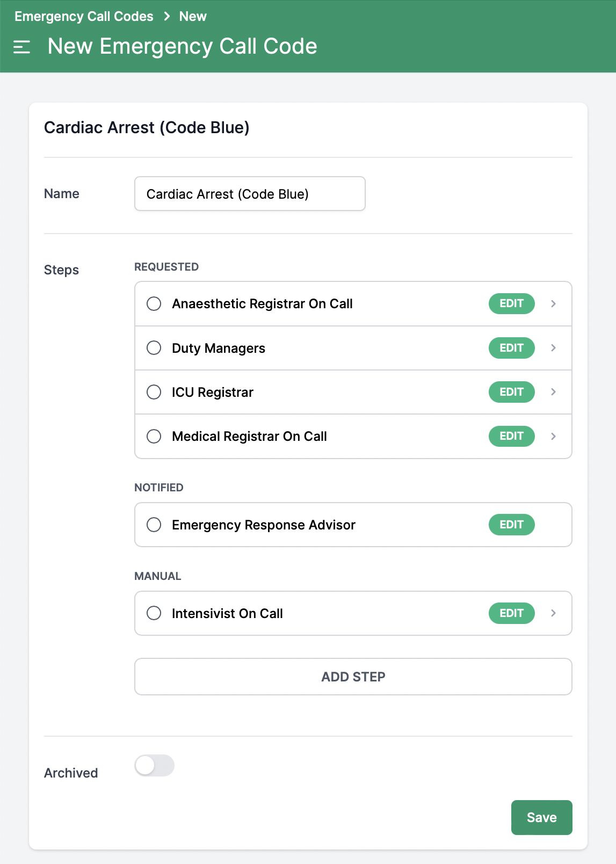Expand the Medical Registrar On Call chevron

553,436
